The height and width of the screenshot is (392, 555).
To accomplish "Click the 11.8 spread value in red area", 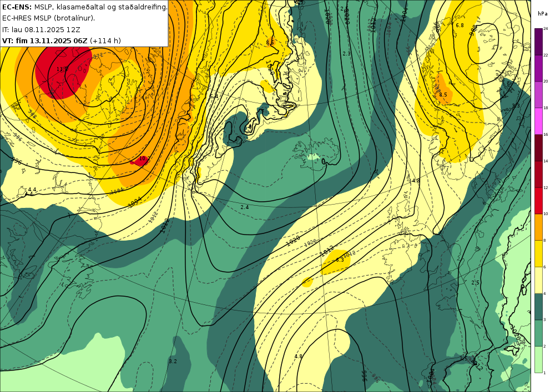I will point(62,69).
